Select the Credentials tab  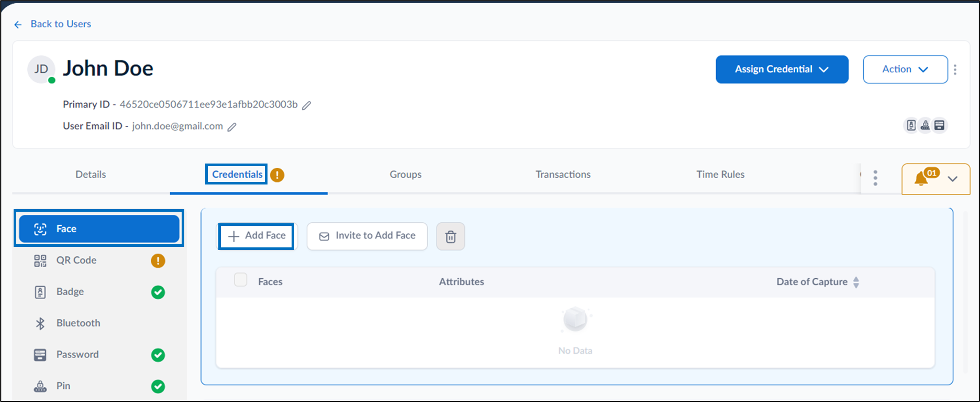pos(237,175)
